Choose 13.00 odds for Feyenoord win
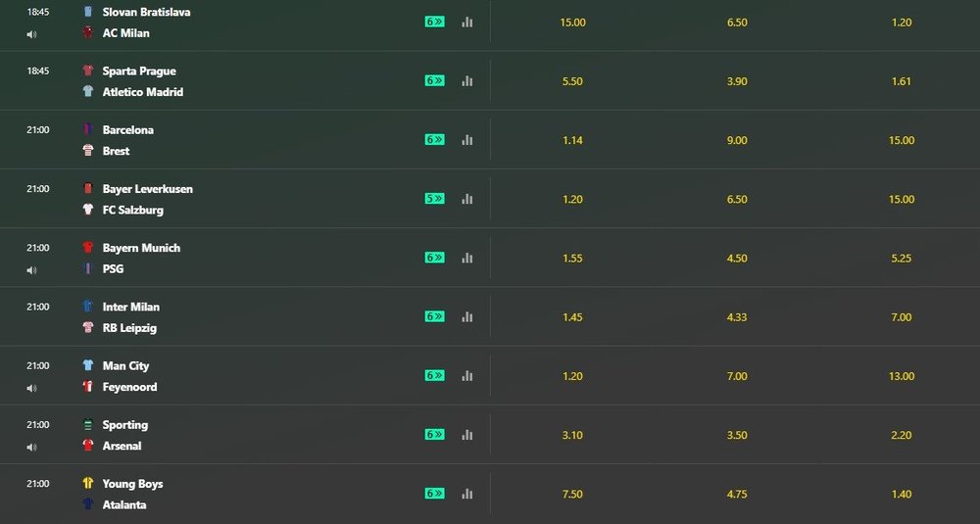Image resolution: width=980 pixels, height=524 pixels. click(902, 376)
